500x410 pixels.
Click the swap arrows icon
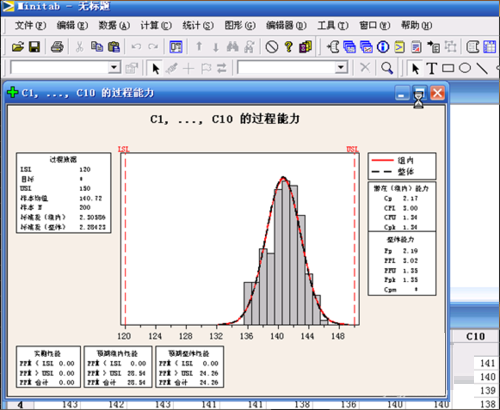[222, 68]
